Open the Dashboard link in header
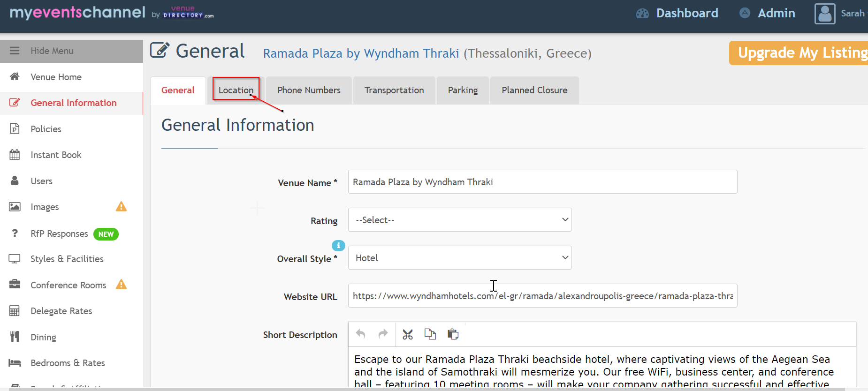The height and width of the screenshot is (391, 868). click(687, 13)
